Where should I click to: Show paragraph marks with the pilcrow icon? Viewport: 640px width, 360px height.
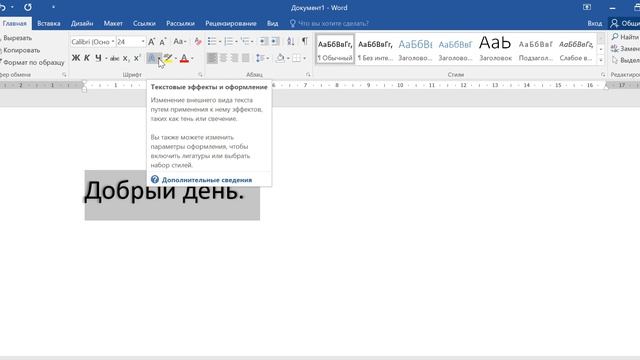tap(304, 41)
